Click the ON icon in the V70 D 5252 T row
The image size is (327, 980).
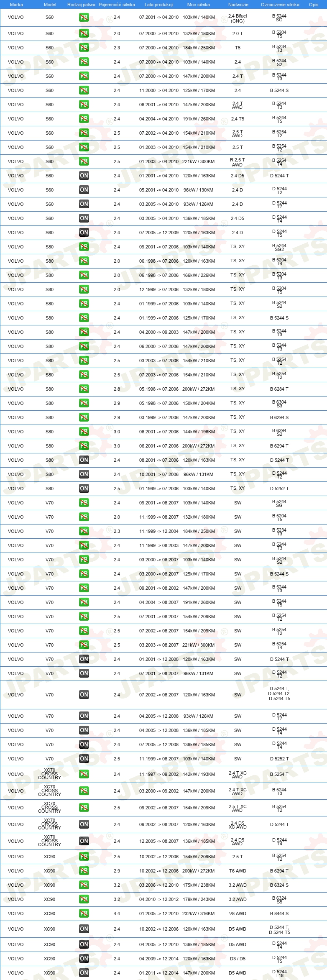click(84, 759)
